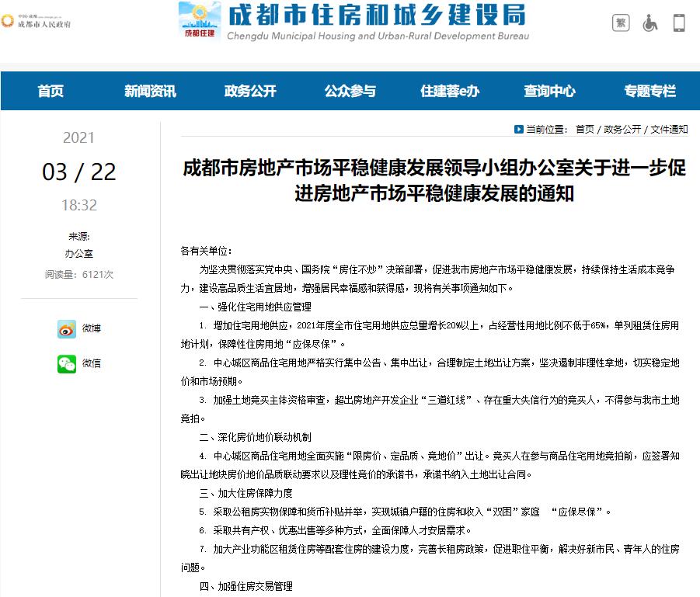Switch to Traditional Chinese with 繁 icon
The width and height of the screenshot is (700, 597).
(x=621, y=23)
